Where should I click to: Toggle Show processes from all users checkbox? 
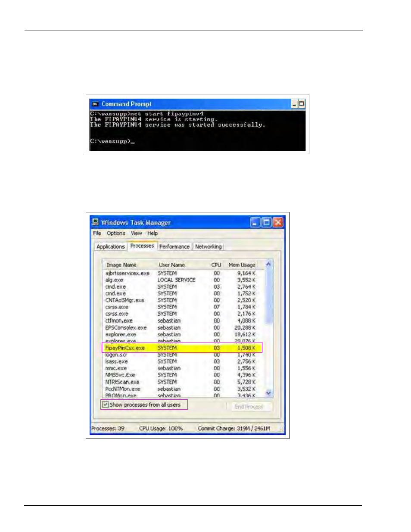tap(105, 404)
